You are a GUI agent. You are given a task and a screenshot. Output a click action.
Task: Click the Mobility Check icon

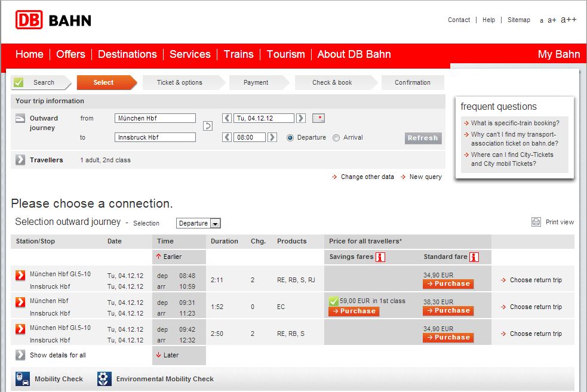tap(23, 378)
